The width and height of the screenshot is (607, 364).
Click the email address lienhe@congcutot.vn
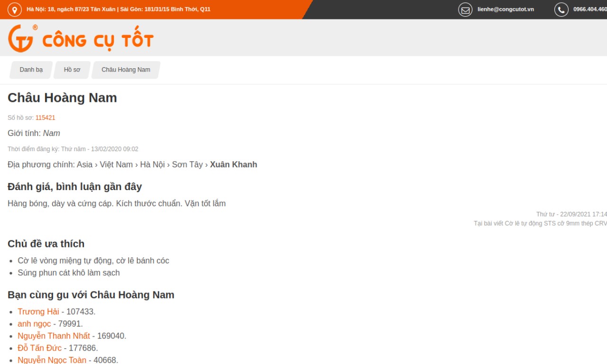(x=506, y=9)
